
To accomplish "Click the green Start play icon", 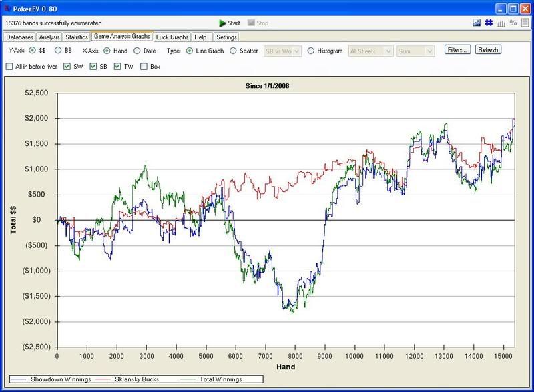I will 222,23.
